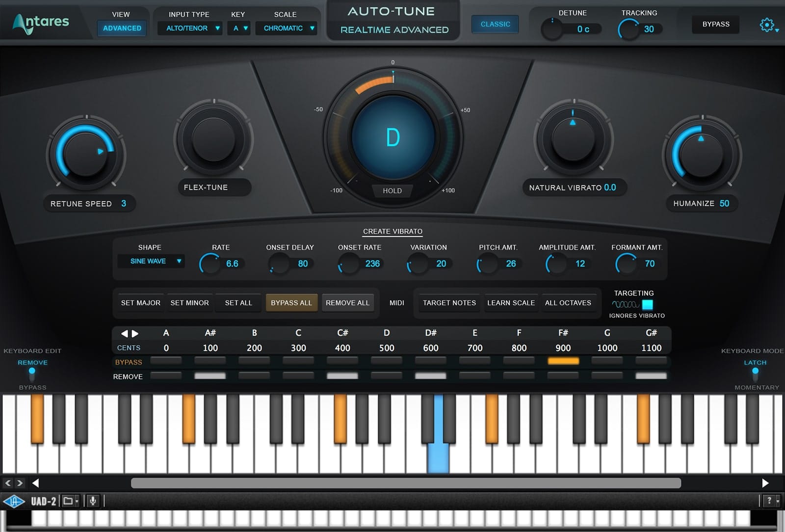Toggle the Targeting Ignores Vibrato switch
Image resolution: width=785 pixels, height=532 pixels.
point(647,304)
